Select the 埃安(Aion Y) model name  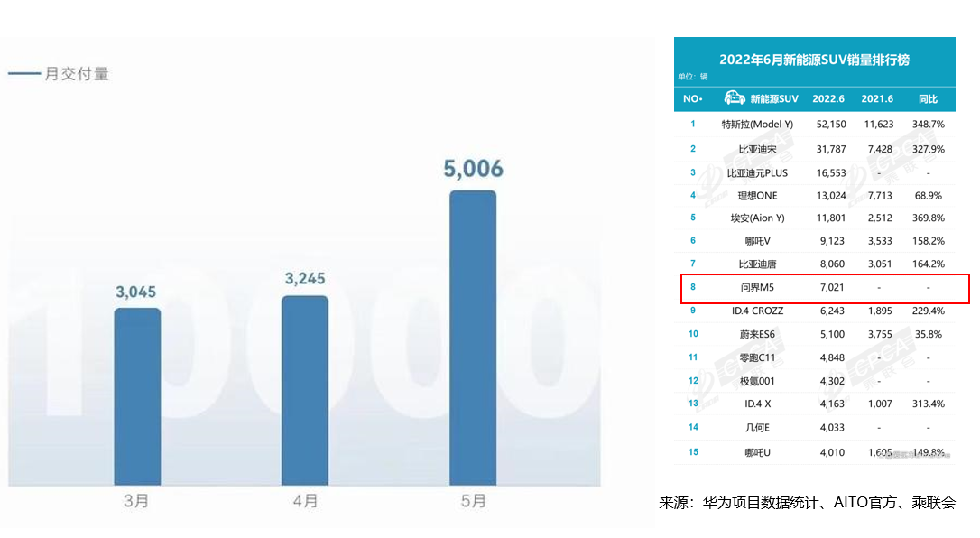(x=757, y=218)
